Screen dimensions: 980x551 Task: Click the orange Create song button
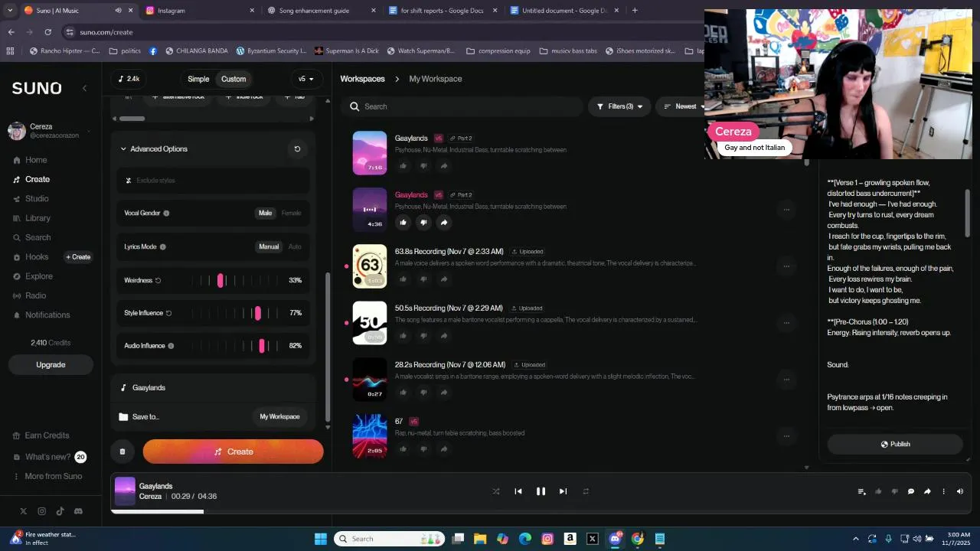[x=234, y=452]
